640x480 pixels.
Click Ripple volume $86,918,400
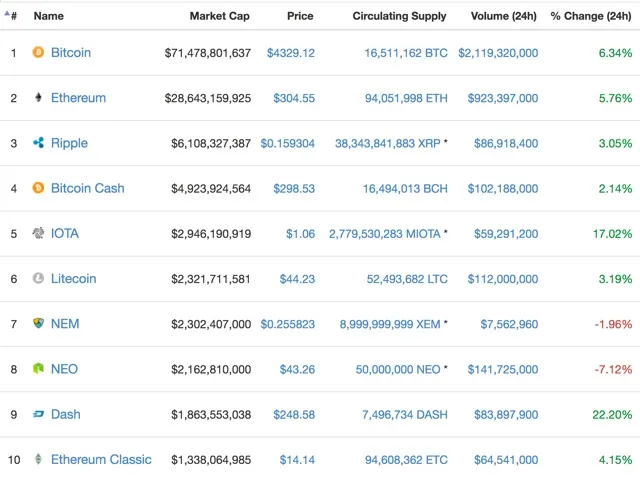[x=506, y=143]
